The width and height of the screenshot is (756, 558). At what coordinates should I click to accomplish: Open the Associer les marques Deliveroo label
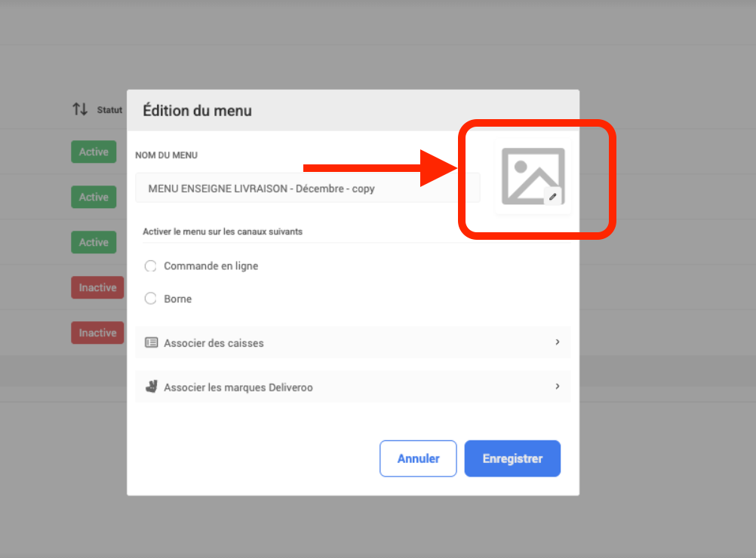(x=238, y=388)
